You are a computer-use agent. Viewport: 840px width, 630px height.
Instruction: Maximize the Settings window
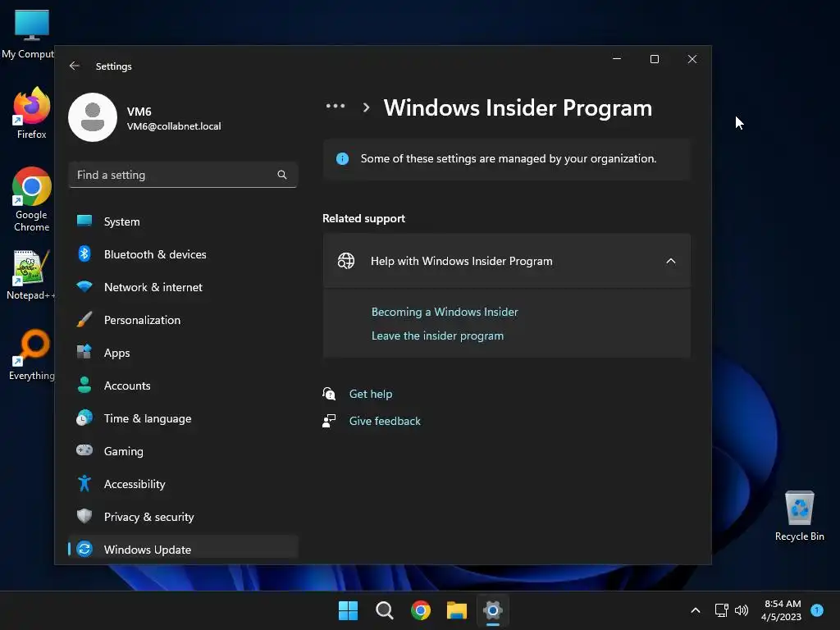tap(654, 59)
